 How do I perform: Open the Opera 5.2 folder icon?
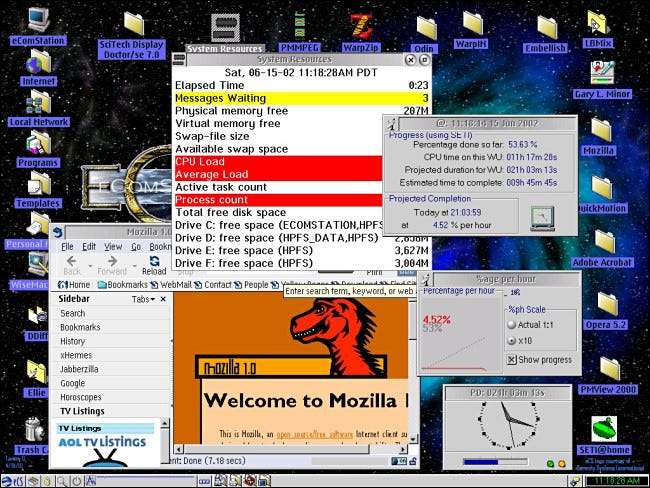click(603, 305)
